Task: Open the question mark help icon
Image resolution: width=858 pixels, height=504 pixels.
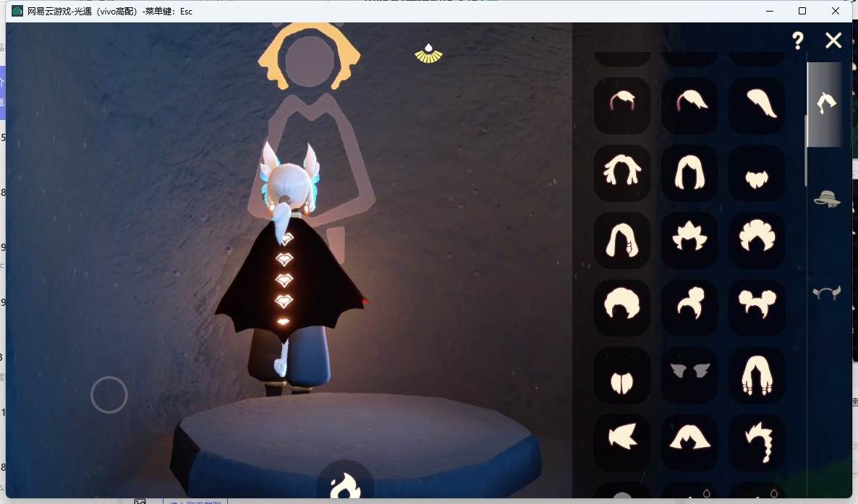Action: pyautogui.click(x=798, y=40)
